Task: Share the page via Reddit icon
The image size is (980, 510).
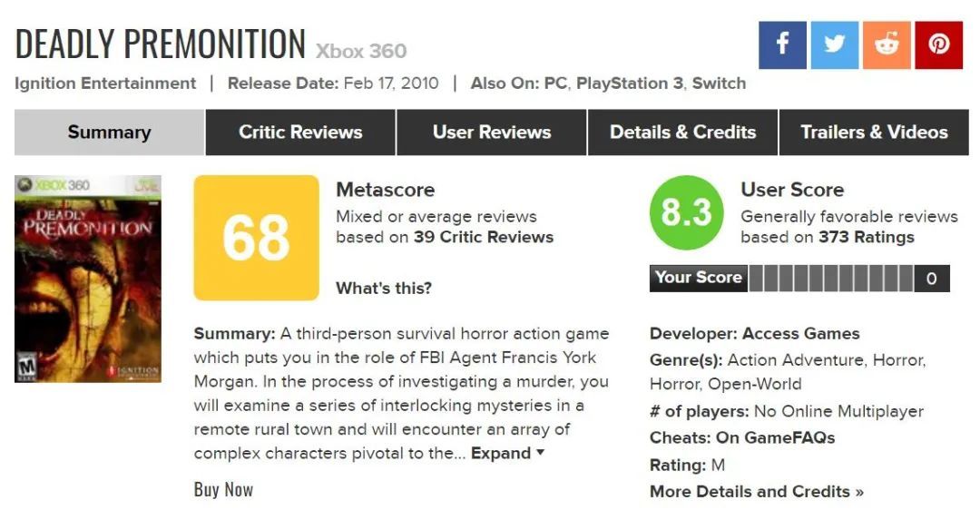Action: pyautogui.click(x=887, y=44)
